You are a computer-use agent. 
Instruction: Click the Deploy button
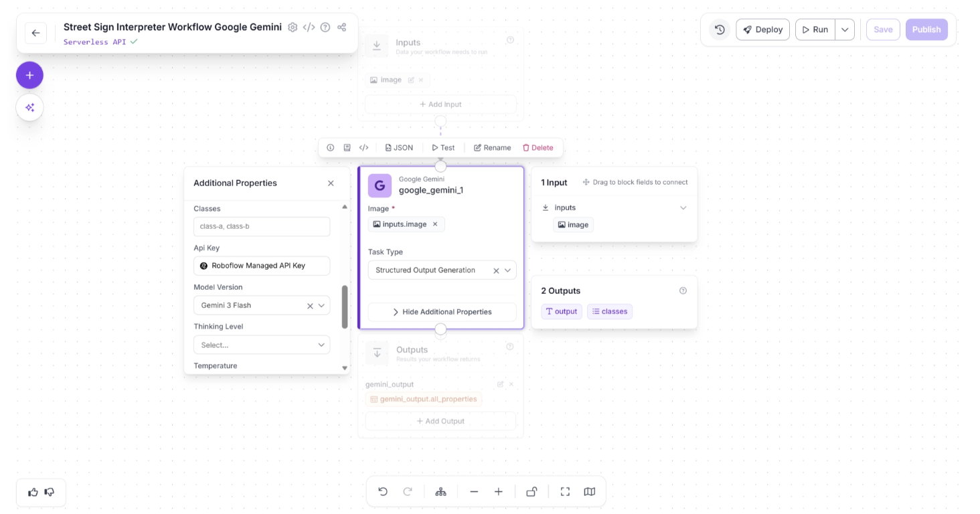coord(762,29)
